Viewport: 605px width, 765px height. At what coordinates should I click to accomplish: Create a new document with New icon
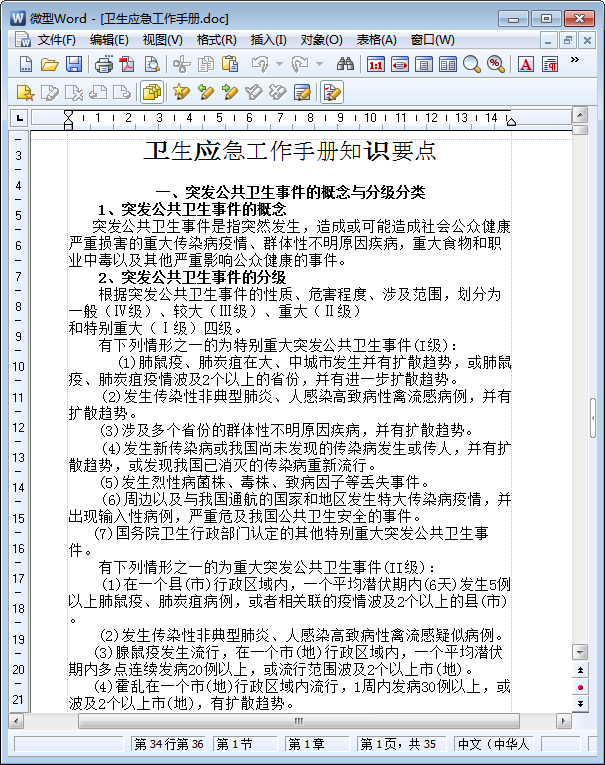tap(26, 64)
